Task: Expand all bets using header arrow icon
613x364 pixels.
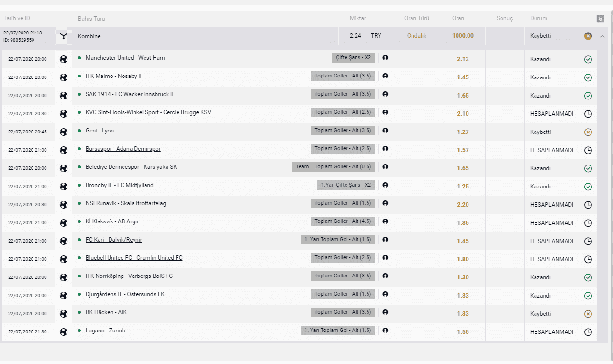Action: coord(601,19)
